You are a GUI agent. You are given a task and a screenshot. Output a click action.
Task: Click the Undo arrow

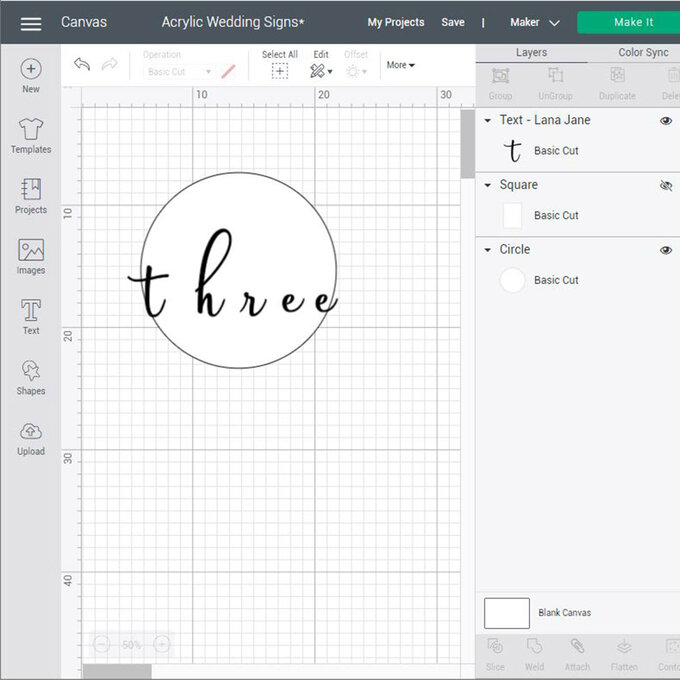(82, 64)
